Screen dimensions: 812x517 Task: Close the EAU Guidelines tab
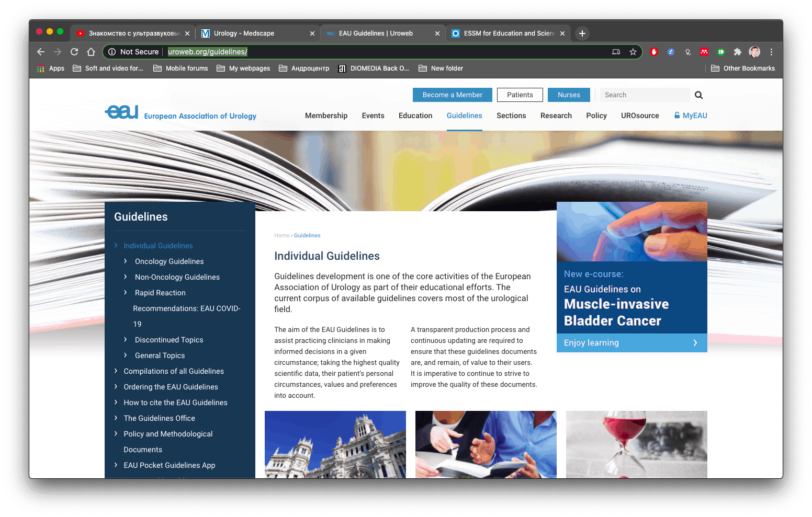(437, 33)
